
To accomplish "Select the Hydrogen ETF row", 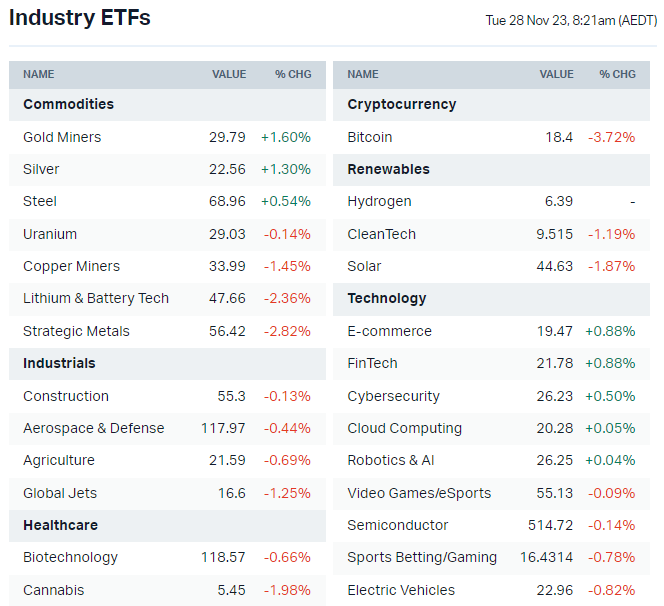I will (x=379, y=201).
